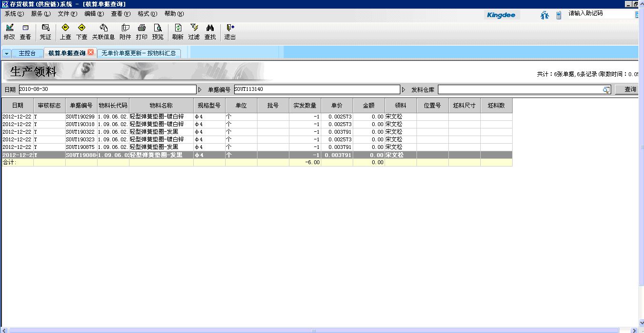Click into the 日期 input field

coord(107,89)
